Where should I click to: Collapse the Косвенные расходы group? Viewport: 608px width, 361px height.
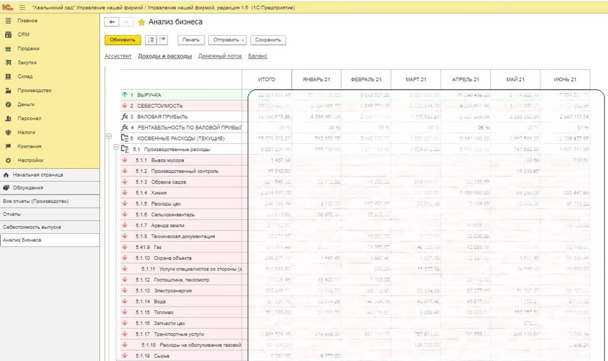click(x=109, y=136)
